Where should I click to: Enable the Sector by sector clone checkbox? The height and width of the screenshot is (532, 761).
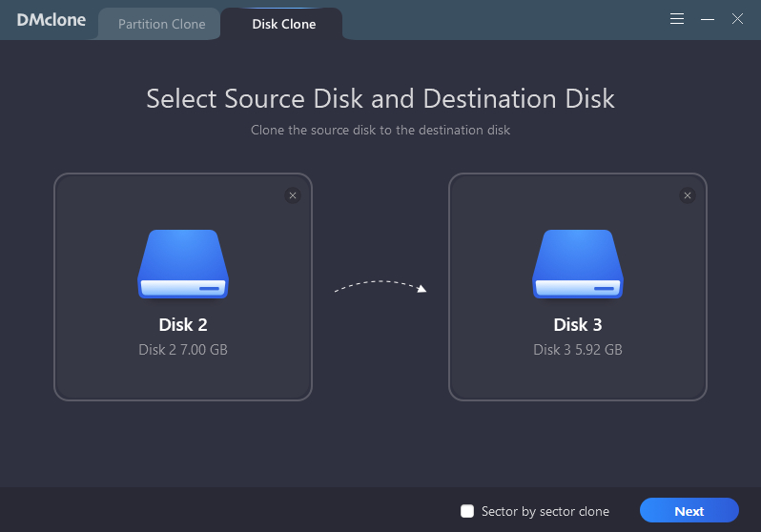pyautogui.click(x=467, y=511)
